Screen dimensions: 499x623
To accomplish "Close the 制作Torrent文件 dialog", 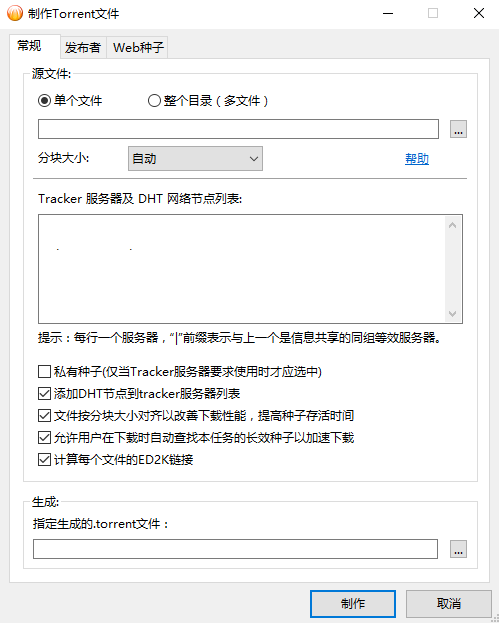I will 479,14.
